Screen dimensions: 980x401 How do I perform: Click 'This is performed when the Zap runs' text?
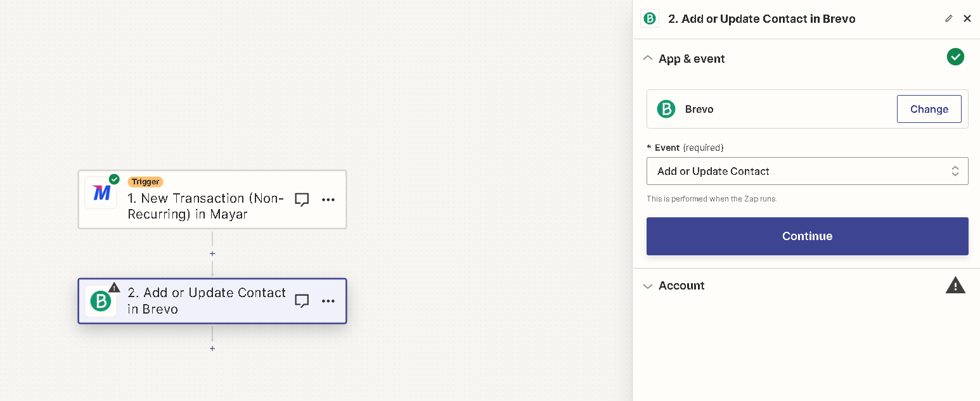(x=712, y=198)
